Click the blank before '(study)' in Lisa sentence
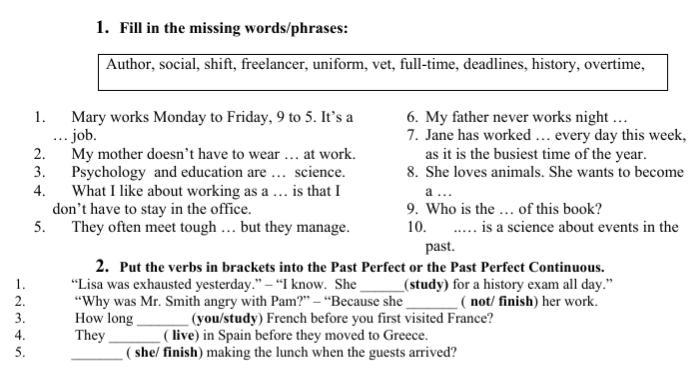The width and height of the screenshot is (700, 372). 382,286
